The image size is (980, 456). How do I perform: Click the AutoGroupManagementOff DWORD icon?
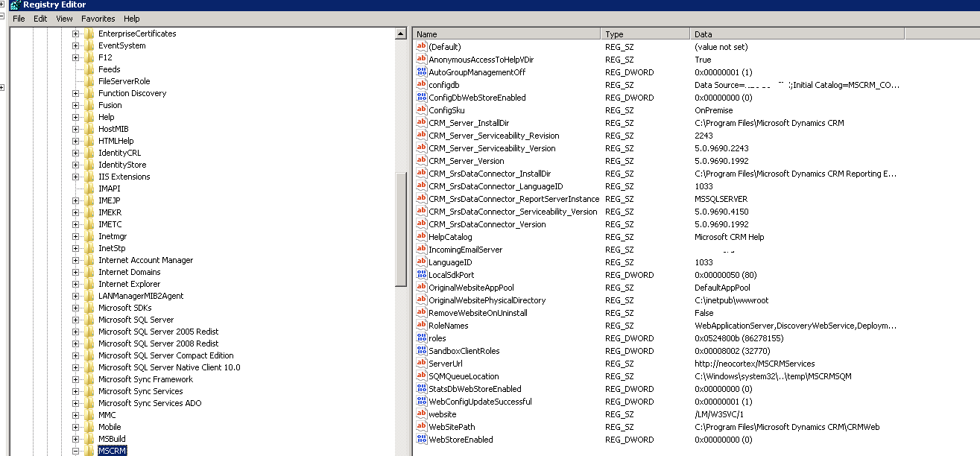click(x=421, y=72)
